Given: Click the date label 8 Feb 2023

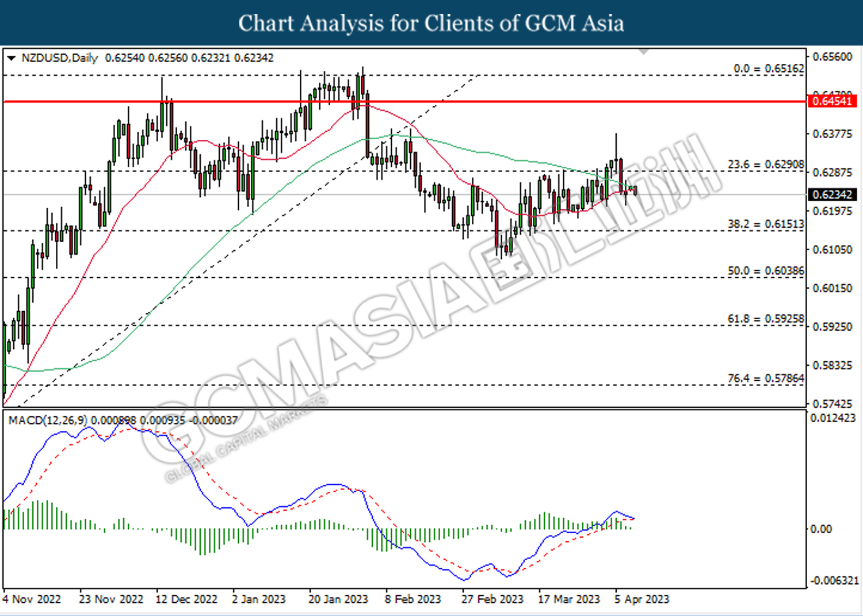Looking at the screenshot, I should coord(413,599).
